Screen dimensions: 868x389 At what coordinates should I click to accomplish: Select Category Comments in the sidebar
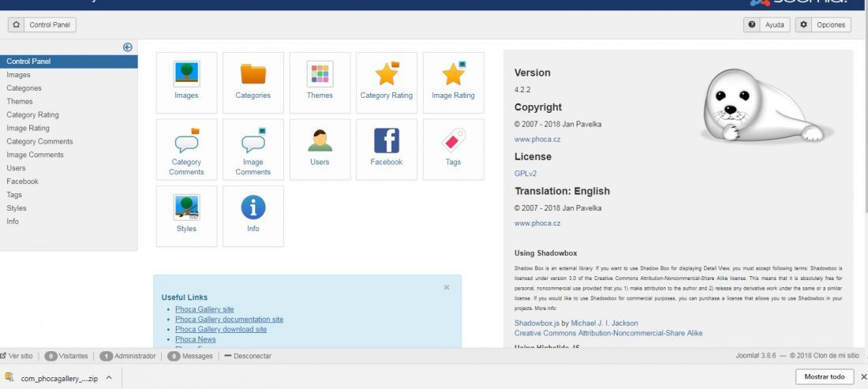pos(40,141)
